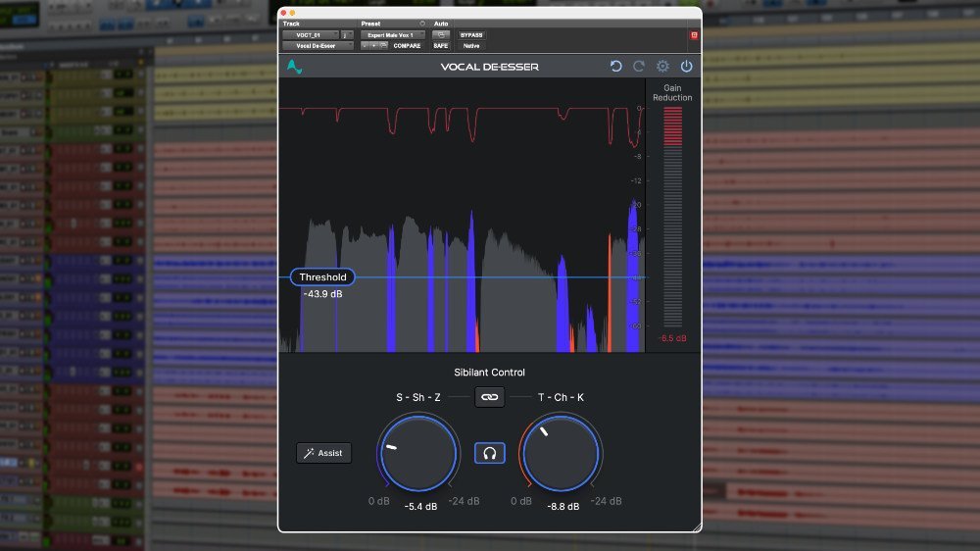Click the waveform display's rightmost blue sibilant peak
The width and height of the screenshot is (980, 551).
[x=634, y=276]
